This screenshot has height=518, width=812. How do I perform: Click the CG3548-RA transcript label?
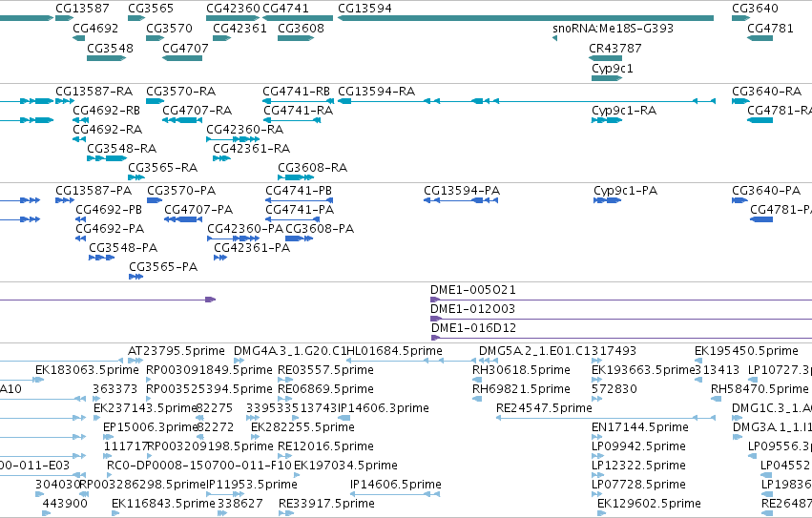(122, 149)
